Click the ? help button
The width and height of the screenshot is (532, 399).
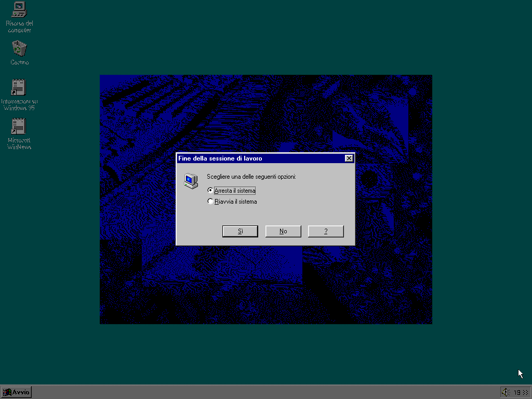tap(326, 231)
